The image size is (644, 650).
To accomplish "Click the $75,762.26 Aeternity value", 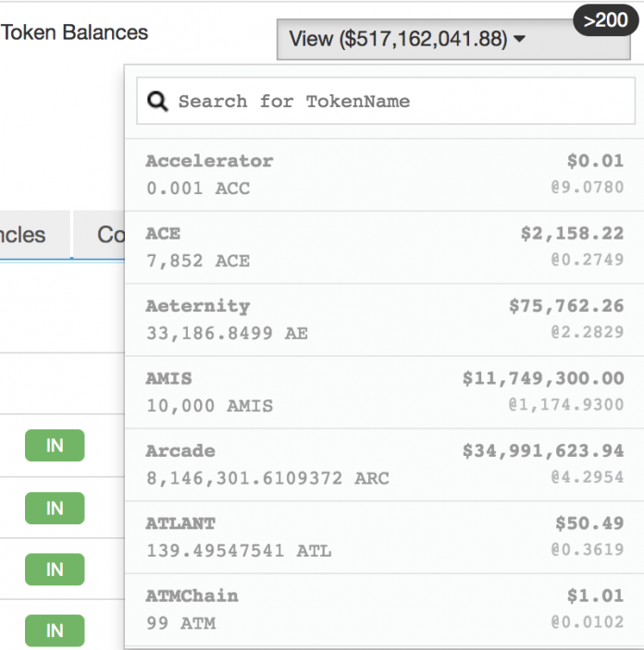I will coord(566,306).
